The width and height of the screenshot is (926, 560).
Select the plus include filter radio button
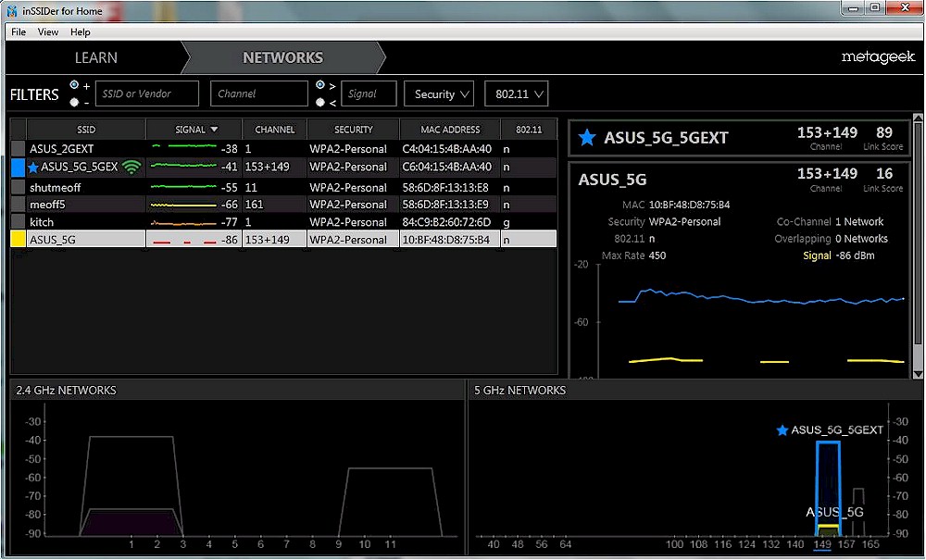[74, 85]
